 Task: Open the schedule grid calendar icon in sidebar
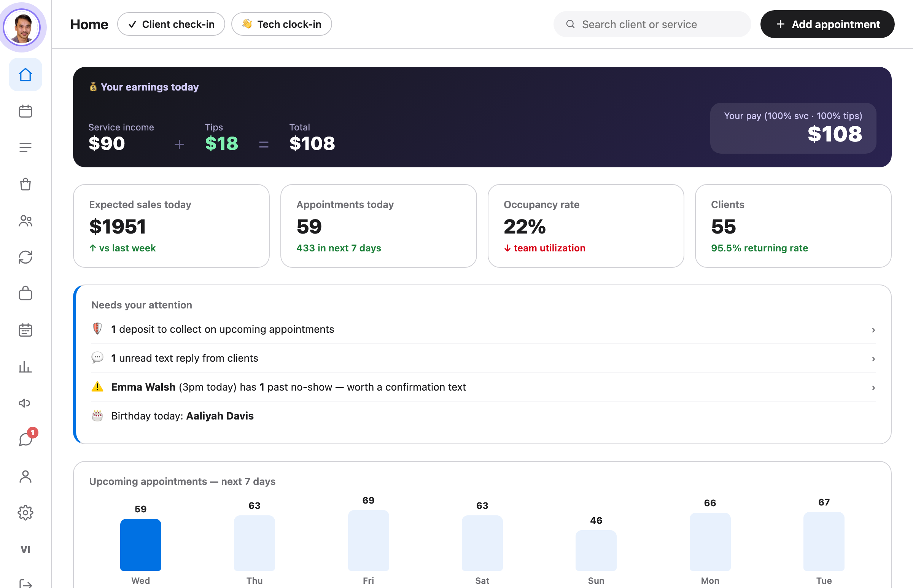coord(25,330)
